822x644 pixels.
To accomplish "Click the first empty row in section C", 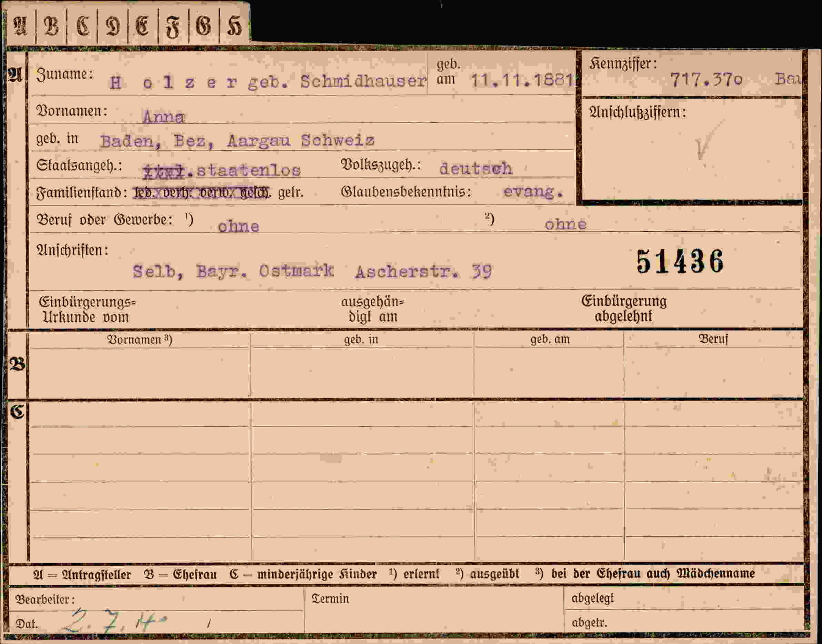I will (x=416, y=414).
